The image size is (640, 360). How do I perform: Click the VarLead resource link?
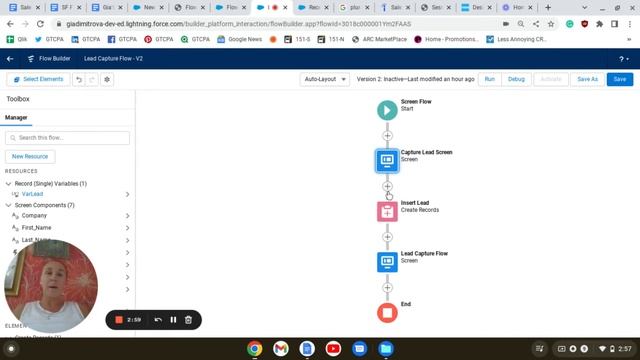(32, 194)
